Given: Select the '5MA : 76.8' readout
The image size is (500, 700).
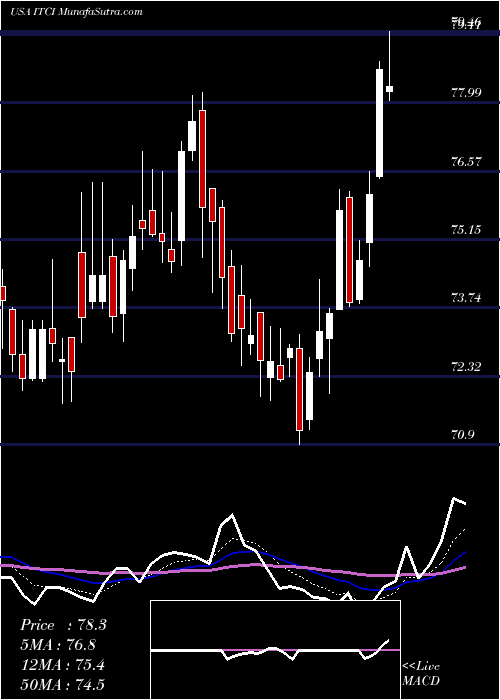Looking at the screenshot, I should click(58, 645).
